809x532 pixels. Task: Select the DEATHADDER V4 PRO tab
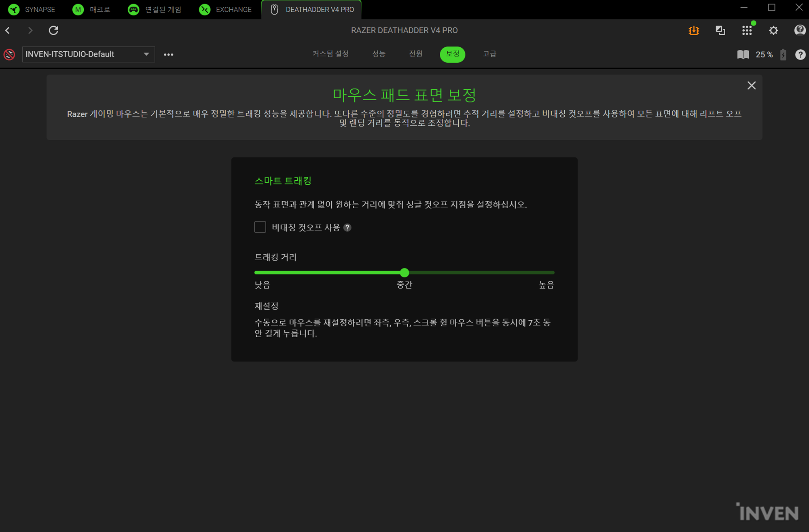(x=311, y=9)
